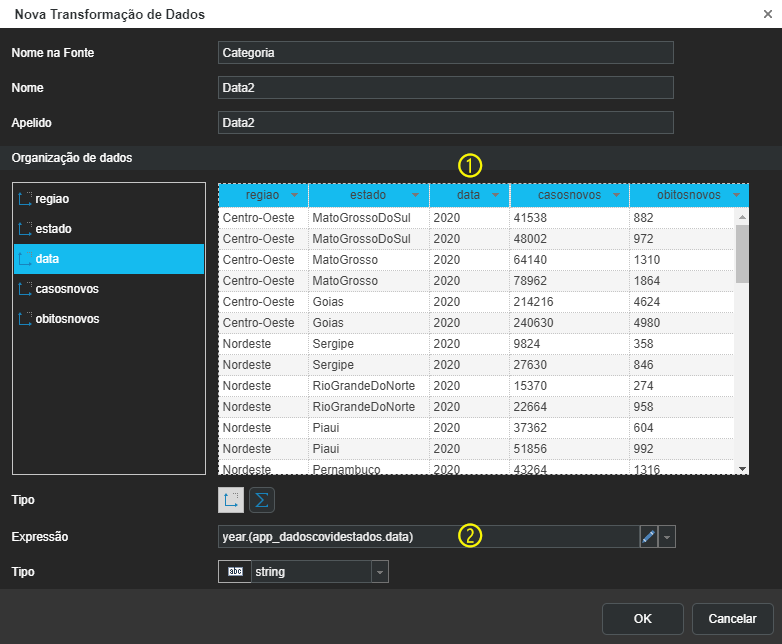The height and width of the screenshot is (644, 782).
Task: Click the abc string type icon
Action: pyautogui.click(x=235, y=572)
